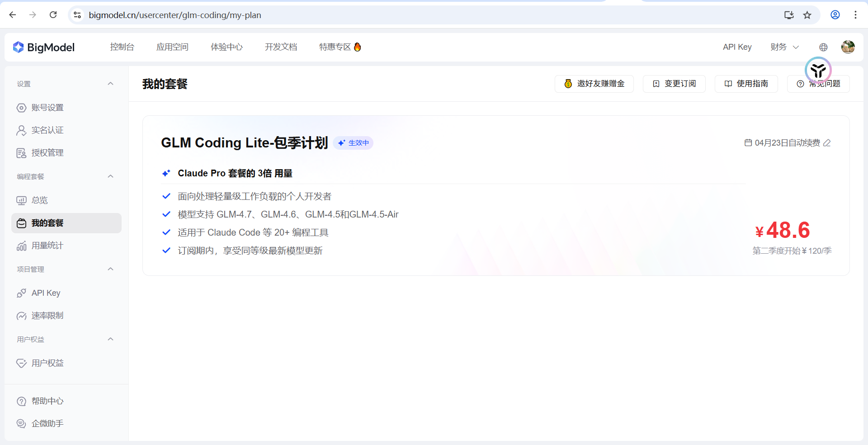Click the 邀好友赚赠金 button
The height and width of the screenshot is (445, 868).
point(594,84)
